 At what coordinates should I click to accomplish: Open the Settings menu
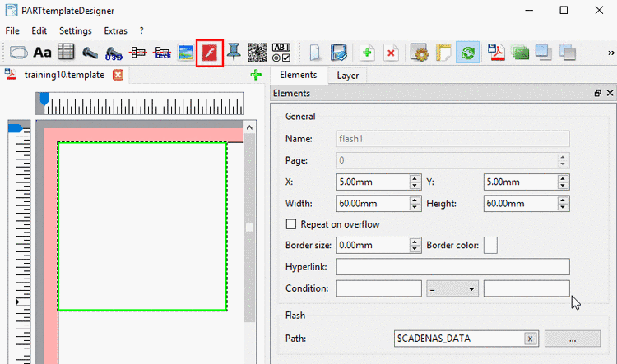76,30
